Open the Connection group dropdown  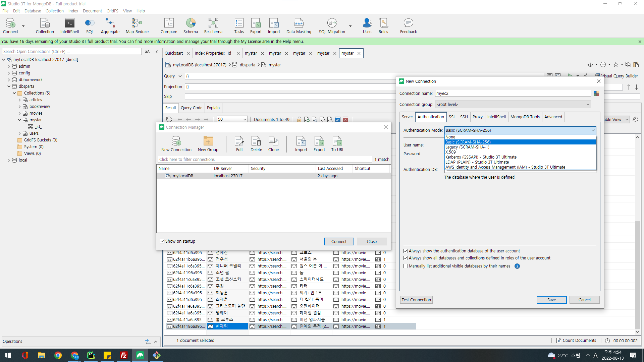[513, 105]
